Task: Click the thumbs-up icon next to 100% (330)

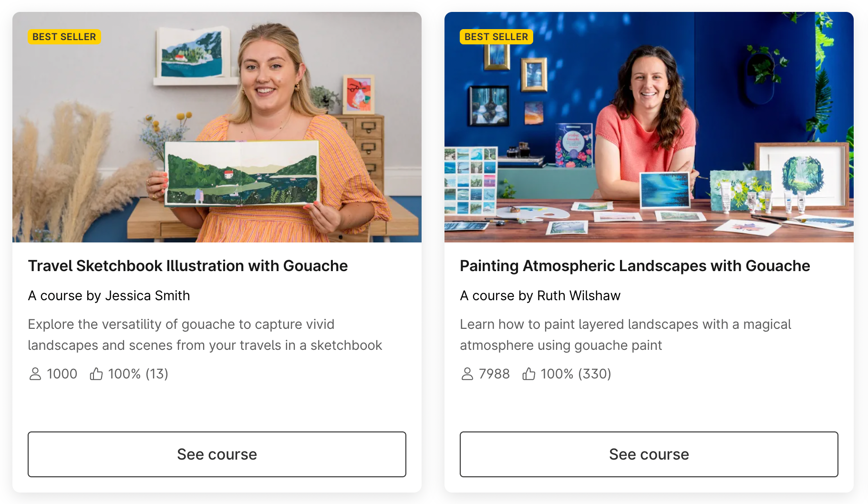Action: [528, 374]
